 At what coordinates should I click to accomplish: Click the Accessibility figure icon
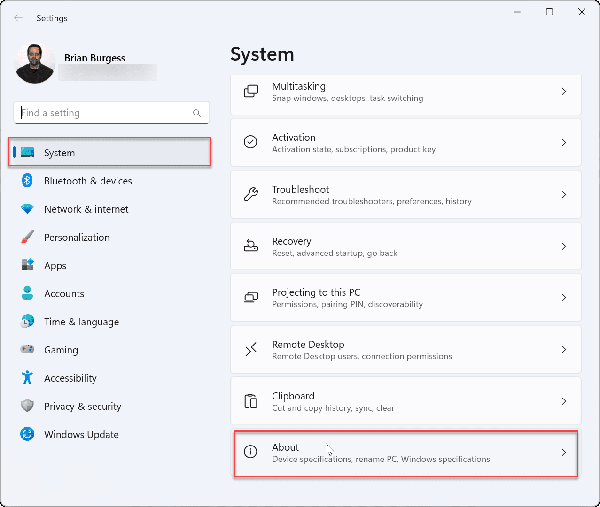27,377
